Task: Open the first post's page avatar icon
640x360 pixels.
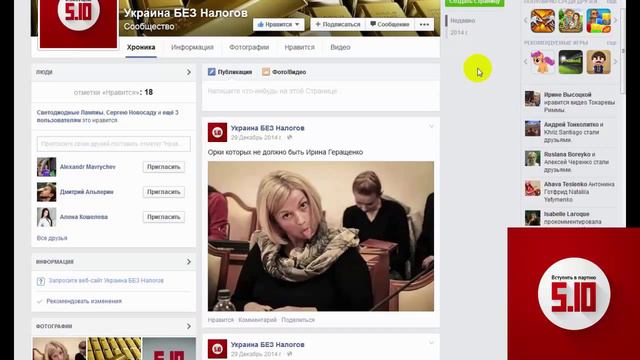Action: 218,132
